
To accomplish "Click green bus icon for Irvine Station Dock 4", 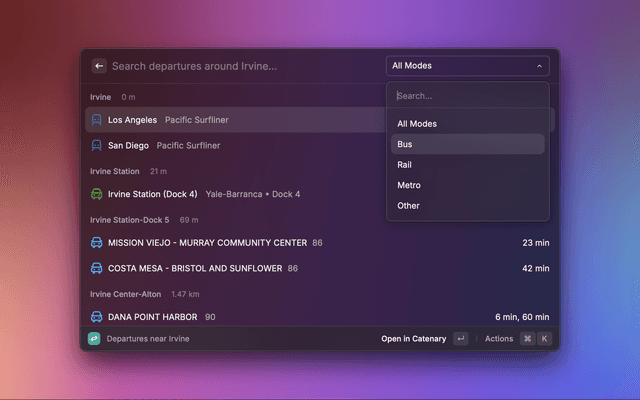I will point(96,194).
